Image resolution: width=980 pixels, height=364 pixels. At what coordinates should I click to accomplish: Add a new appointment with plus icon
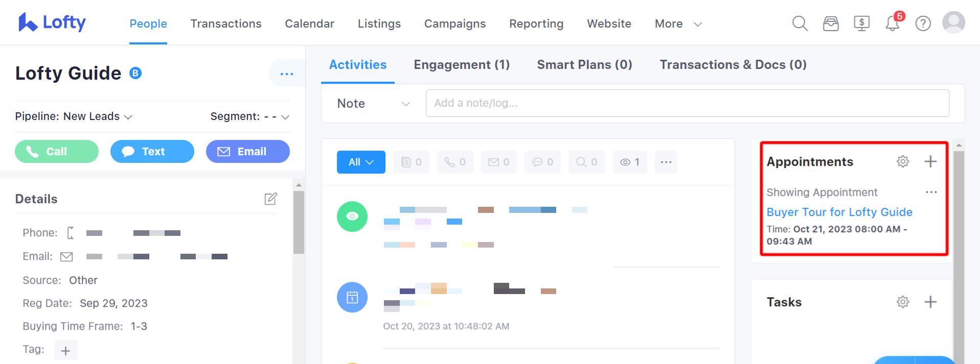(930, 161)
